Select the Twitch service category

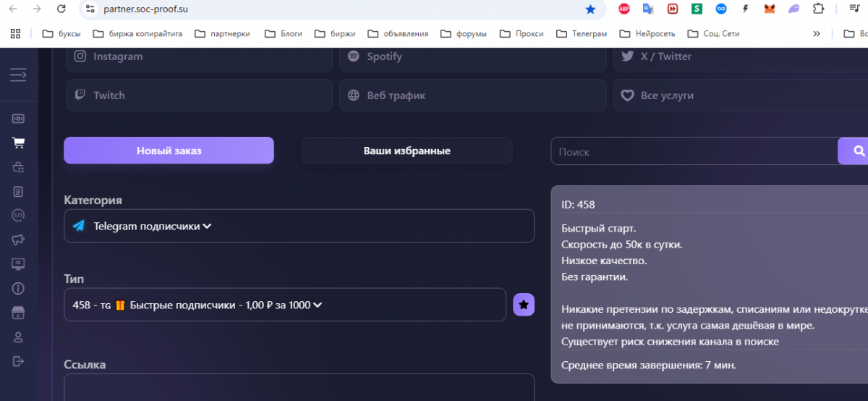coord(199,95)
